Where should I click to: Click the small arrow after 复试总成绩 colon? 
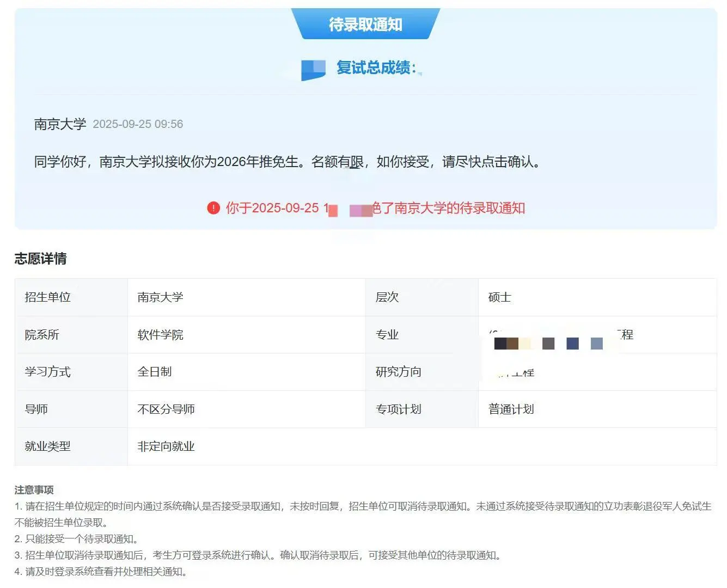tap(422, 73)
